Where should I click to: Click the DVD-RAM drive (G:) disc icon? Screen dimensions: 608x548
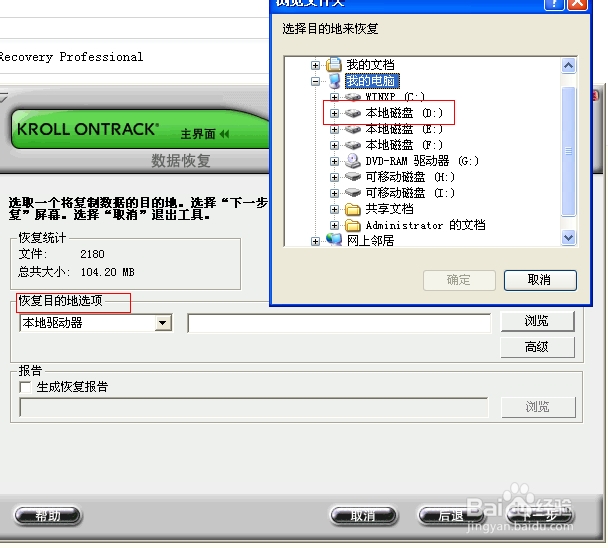pyautogui.click(x=353, y=161)
